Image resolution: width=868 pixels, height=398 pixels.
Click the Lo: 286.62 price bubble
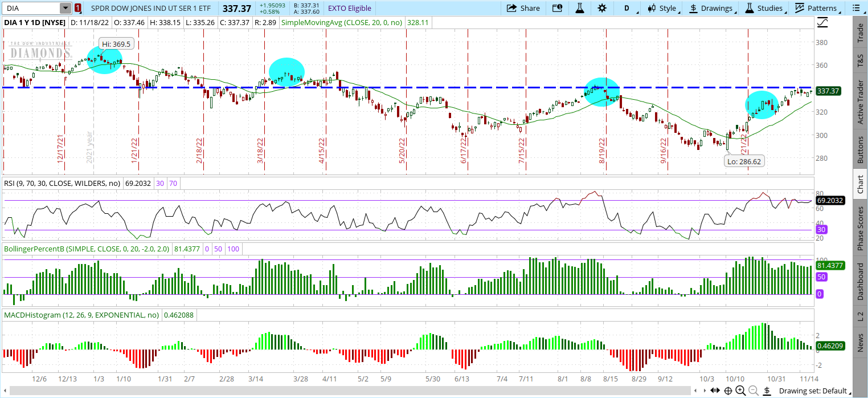coord(744,161)
